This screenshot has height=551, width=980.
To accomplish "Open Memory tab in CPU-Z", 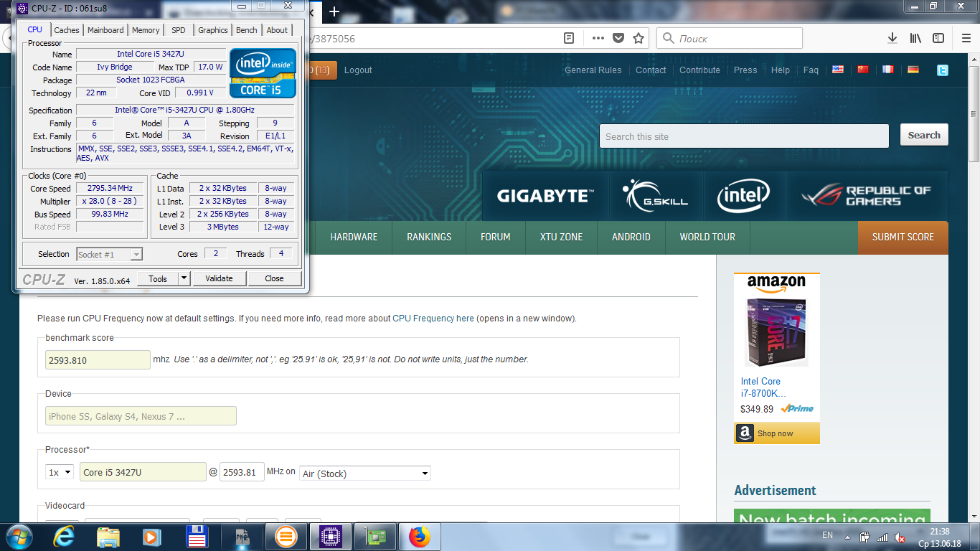I will pyautogui.click(x=146, y=30).
